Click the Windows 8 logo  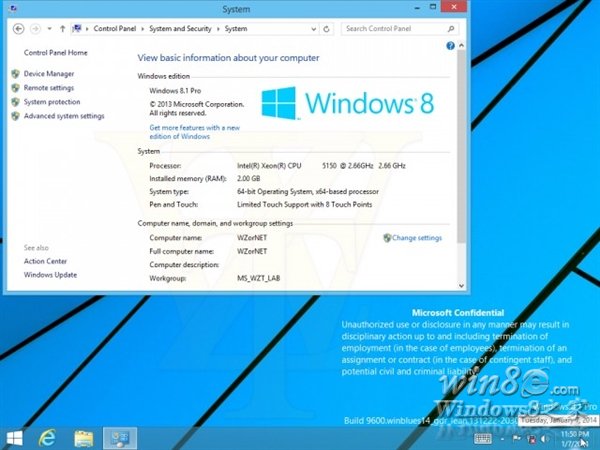click(347, 103)
